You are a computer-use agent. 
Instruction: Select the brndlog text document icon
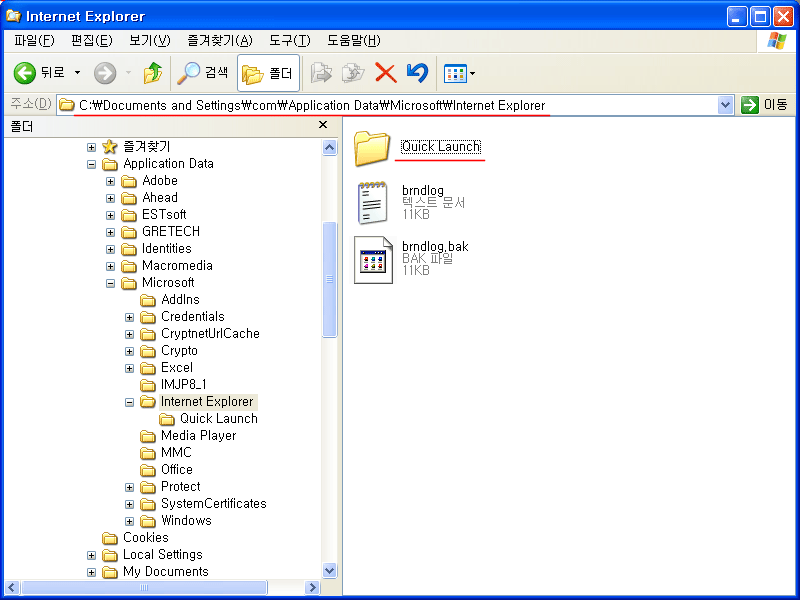372,203
